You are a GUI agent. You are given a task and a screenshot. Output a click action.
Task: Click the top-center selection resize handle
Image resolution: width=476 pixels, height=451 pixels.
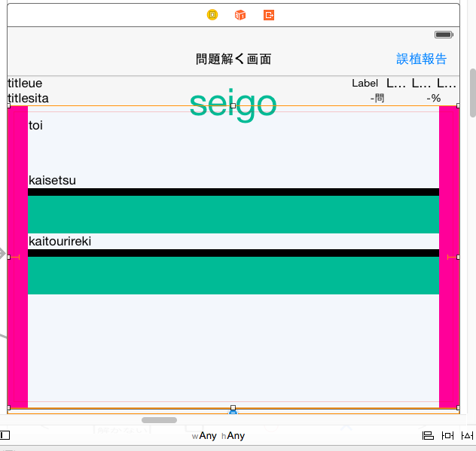coord(233,105)
